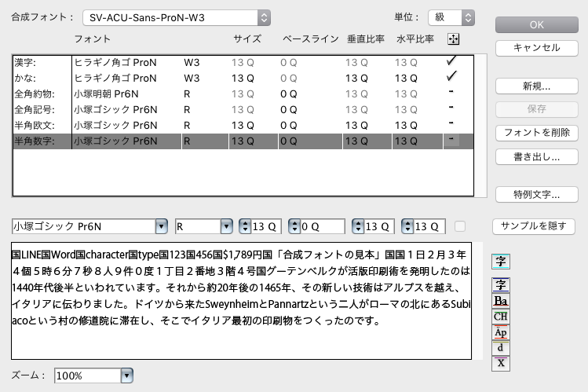This screenshot has width=588, height=392.
Task: Click the baseline field showing 0 Q
Action: pos(322,226)
